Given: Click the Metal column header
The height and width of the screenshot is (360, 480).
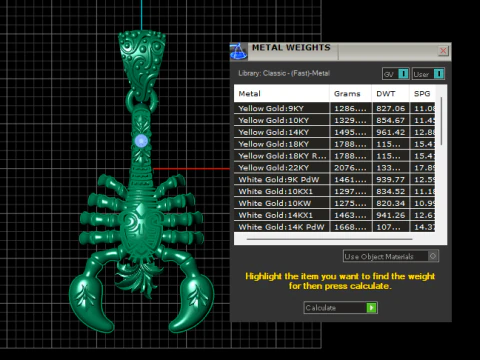Looking at the screenshot, I should coord(282,94).
